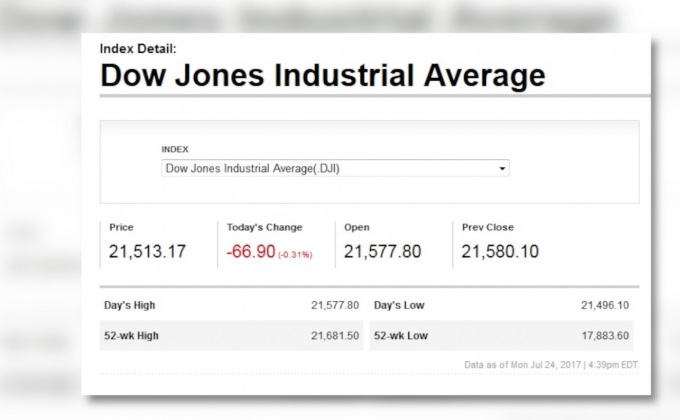Image resolution: width=680 pixels, height=420 pixels.
Task: Click the price value 21,513.17
Action: (x=147, y=252)
